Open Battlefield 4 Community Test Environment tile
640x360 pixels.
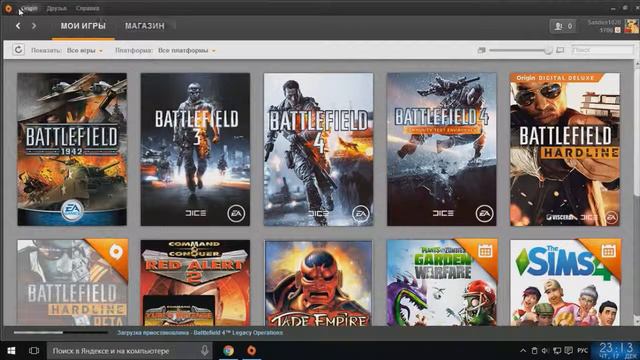coord(442,149)
